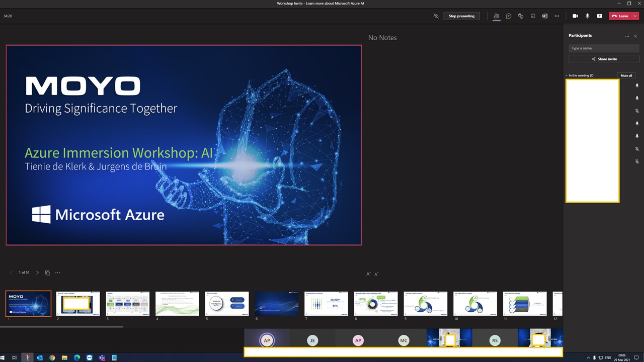Viewport: 644px width, 362px height.
Task: Click the red Leave button
Action: (620, 16)
